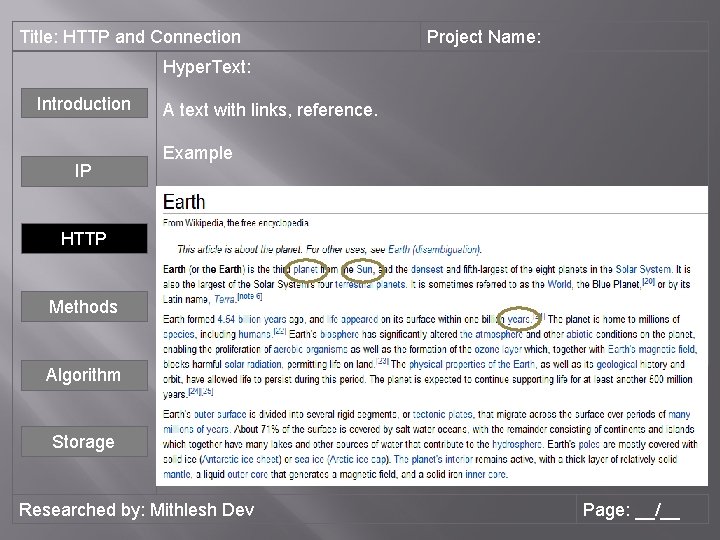Viewport: 720px width, 540px height.
Task: Click the highlighted HTTP sidebar button
Action: pyautogui.click(x=84, y=238)
